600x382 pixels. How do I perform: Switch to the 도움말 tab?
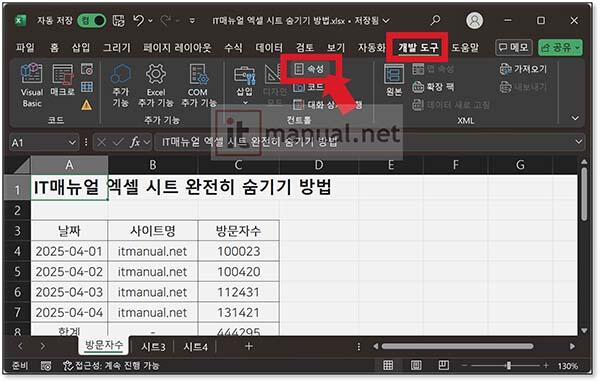[x=465, y=47]
